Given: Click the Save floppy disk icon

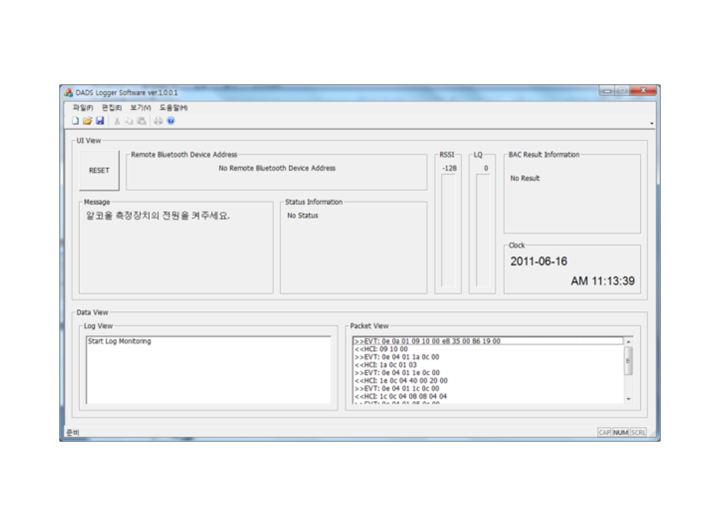Looking at the screenshot, I should [99, 121].
